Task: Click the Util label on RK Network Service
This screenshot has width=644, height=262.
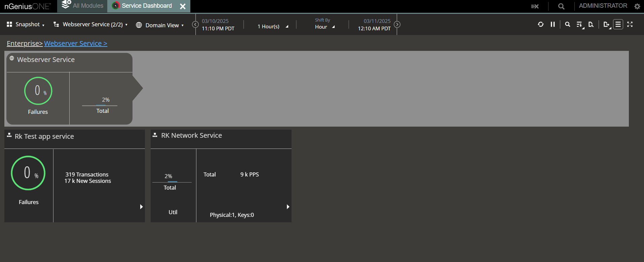Action: pos(173,212)
